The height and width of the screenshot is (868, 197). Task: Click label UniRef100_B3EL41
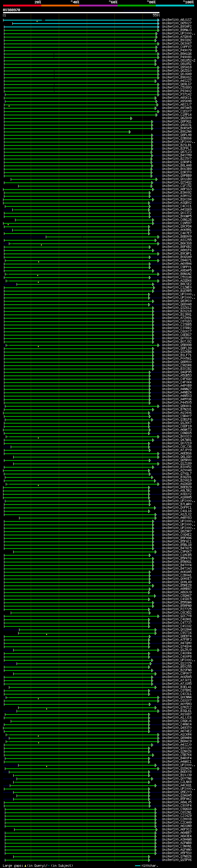pyautogui.click(x=177, y=687)
